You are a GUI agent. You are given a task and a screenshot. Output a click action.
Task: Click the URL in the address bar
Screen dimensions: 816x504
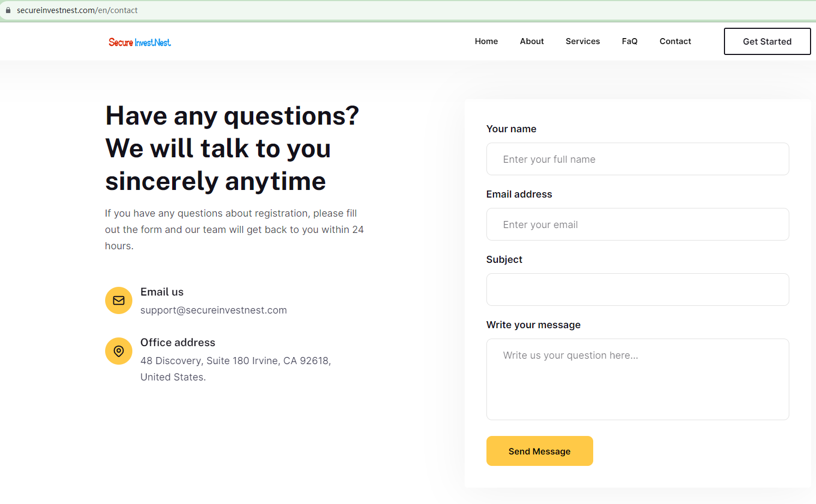click(77, 10)
